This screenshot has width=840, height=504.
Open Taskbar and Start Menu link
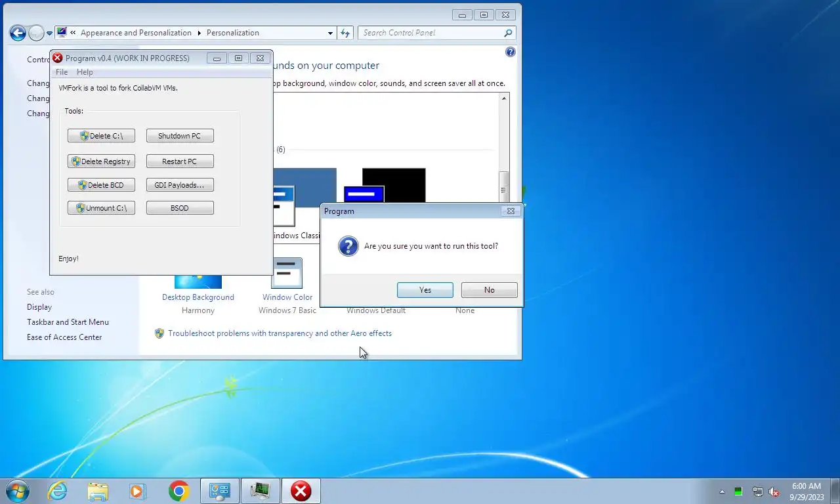coord(68,322)
